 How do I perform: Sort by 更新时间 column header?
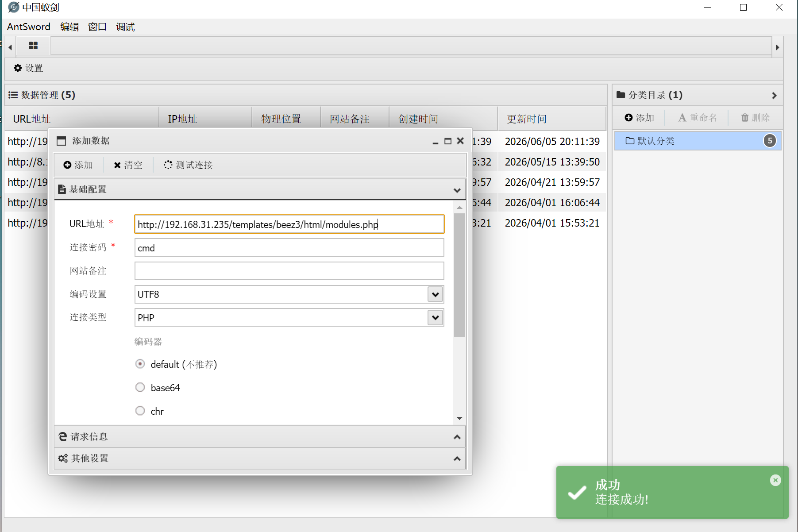(x=551, y=119)
